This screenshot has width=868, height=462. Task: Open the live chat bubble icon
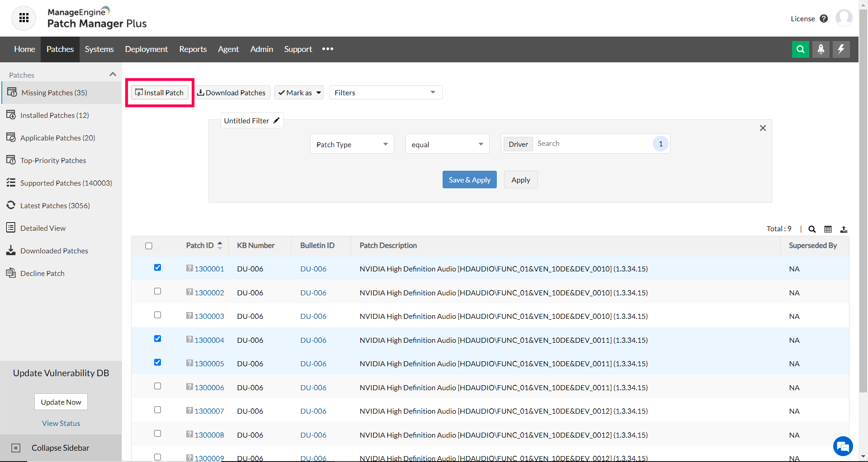[x=842, y=446]
